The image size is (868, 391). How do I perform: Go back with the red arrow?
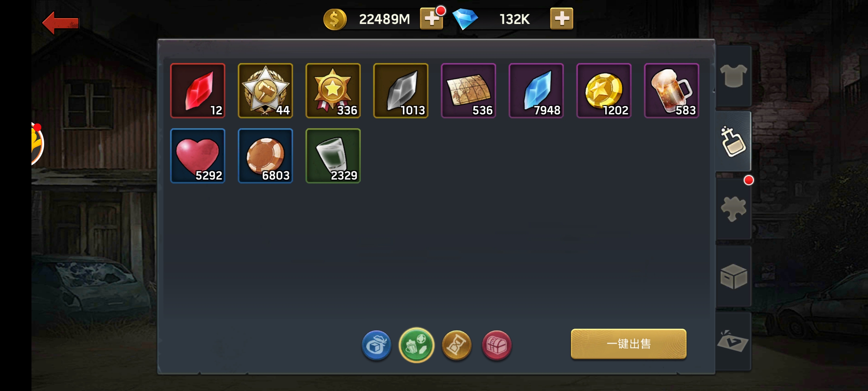(60, 23)
